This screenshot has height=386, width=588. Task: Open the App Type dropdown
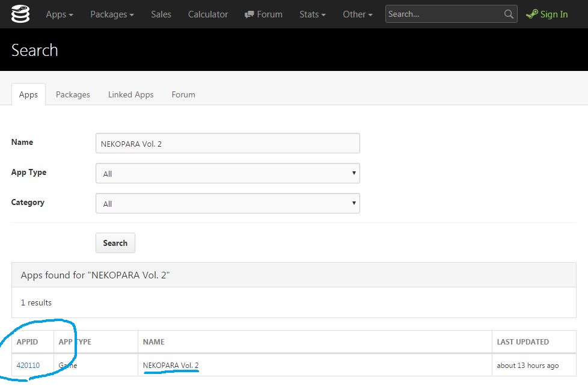[x=227, y=173]
